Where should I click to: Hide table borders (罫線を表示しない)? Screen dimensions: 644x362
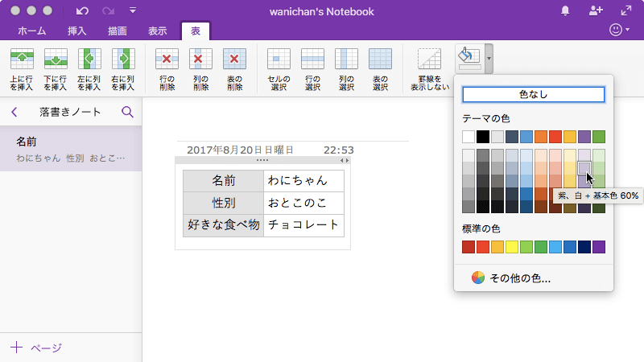tap(430, 69)
